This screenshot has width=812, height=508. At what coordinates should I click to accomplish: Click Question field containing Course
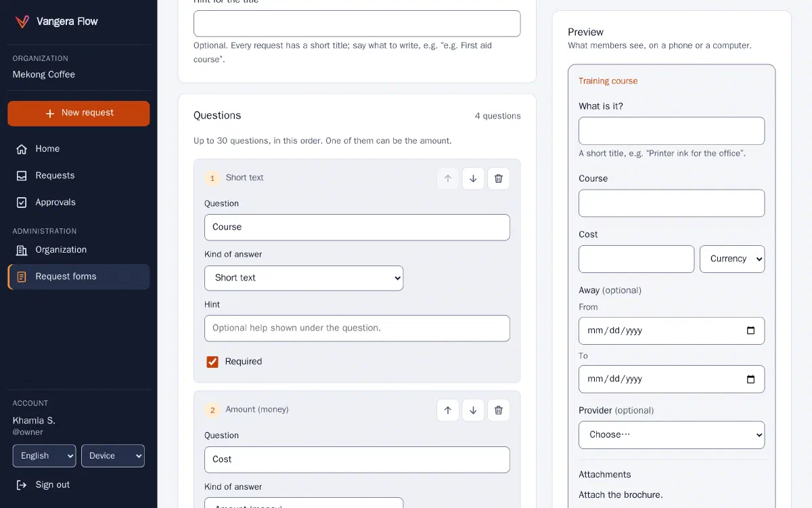357,228
